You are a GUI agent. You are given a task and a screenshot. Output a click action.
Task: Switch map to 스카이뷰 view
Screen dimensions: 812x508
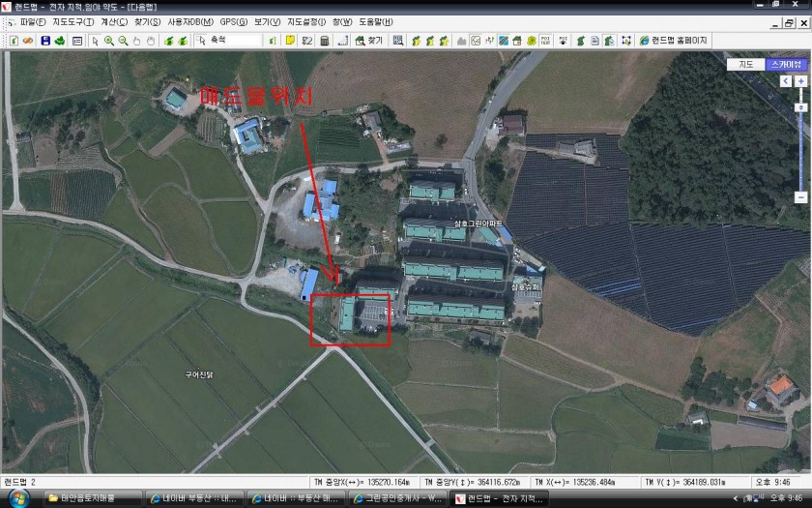785,64
